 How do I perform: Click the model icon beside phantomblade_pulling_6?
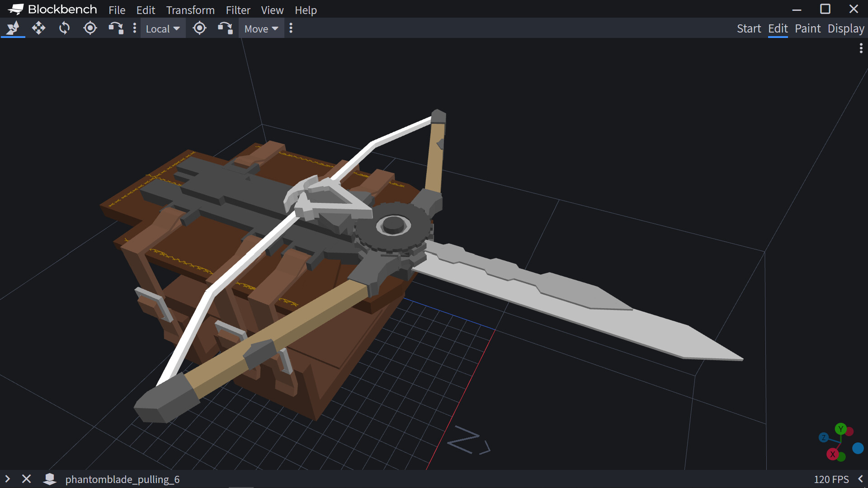(x=50, y=479)
